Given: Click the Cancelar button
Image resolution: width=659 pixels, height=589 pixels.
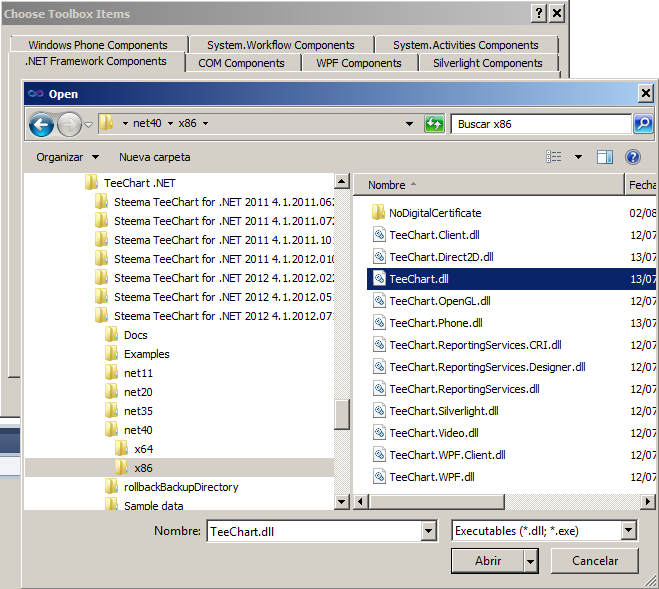Looking at the screenshot, I should (x=595, y=561).
